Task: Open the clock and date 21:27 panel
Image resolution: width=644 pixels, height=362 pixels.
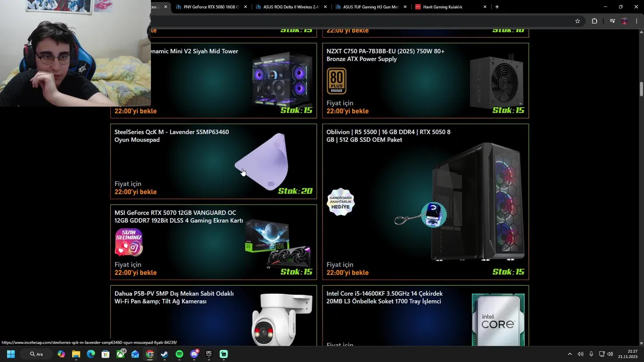Action: coord(628,354)
